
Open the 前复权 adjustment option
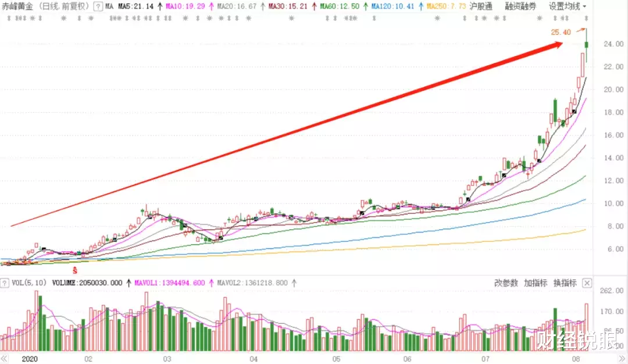pyautogui.click(x=73, y=6)
